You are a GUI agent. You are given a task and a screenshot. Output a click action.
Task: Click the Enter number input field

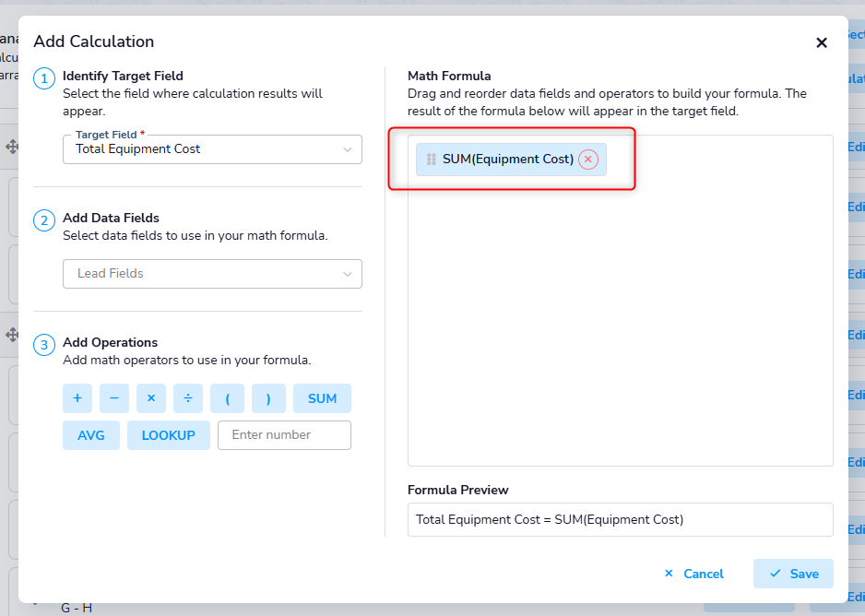[284, 435]
